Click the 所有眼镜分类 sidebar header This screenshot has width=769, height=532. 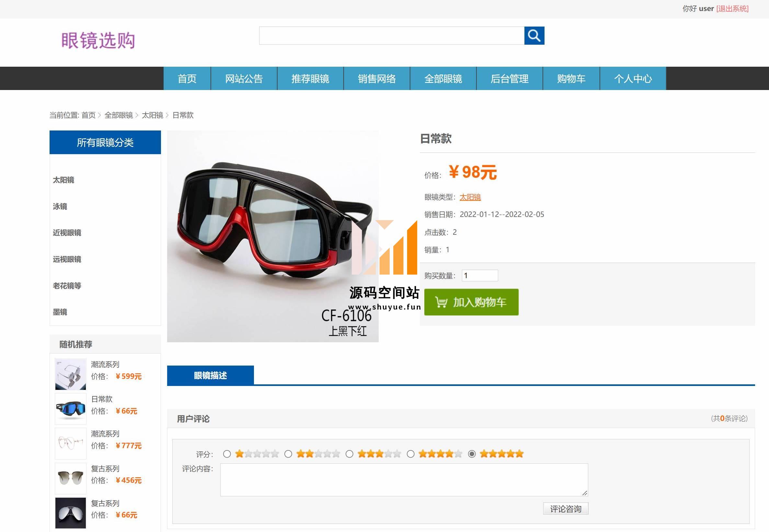[x=105, y=142]
